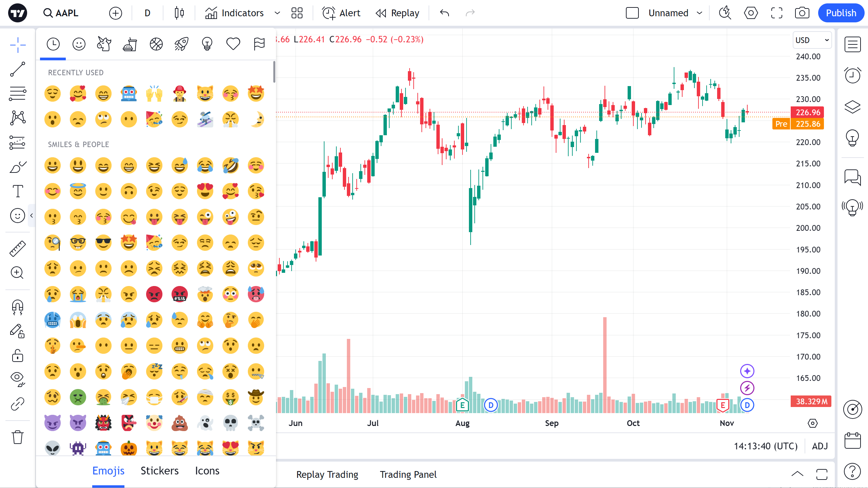
Task: Select the trend line drawing tool
Action: pyautogui.click(x=17, y=69)
